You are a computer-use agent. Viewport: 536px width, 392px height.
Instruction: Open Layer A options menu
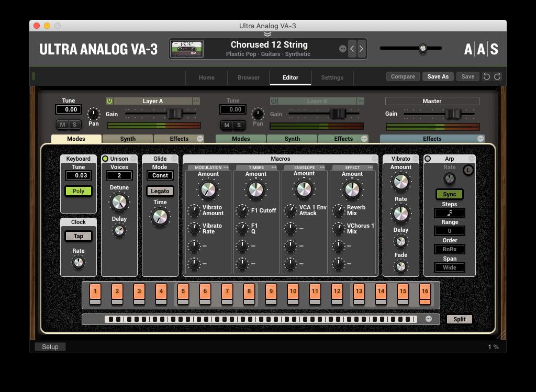point(196,101)
